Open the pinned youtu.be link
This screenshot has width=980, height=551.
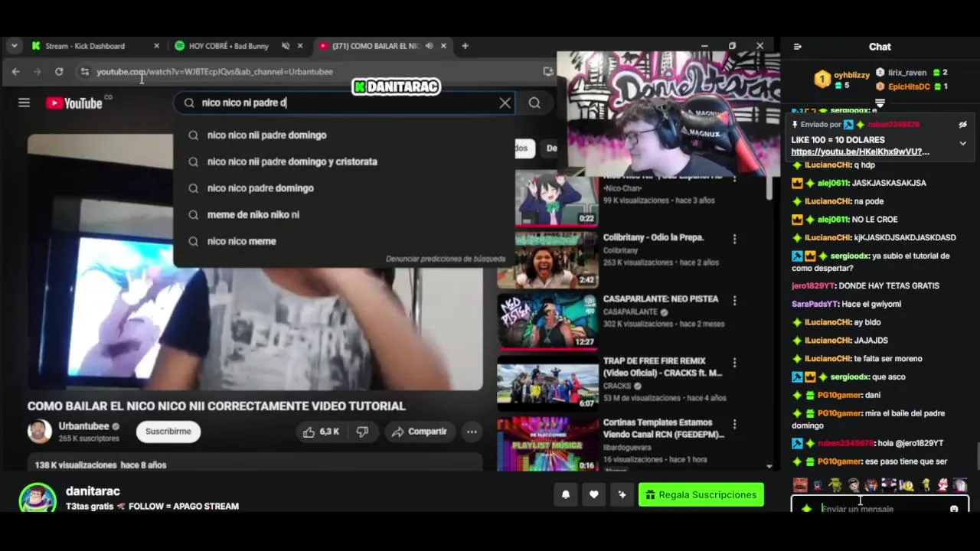pyautogui.click(x=860, y=152)
